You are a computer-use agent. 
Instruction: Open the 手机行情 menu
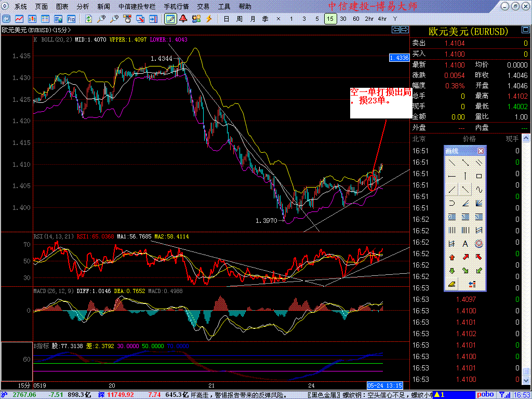click(176, 6)
